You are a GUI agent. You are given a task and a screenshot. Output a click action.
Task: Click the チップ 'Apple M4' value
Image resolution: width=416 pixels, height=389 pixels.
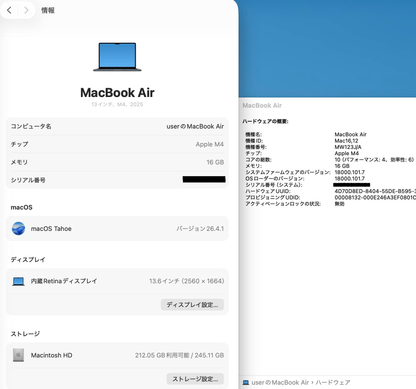[x=210, y=144]
